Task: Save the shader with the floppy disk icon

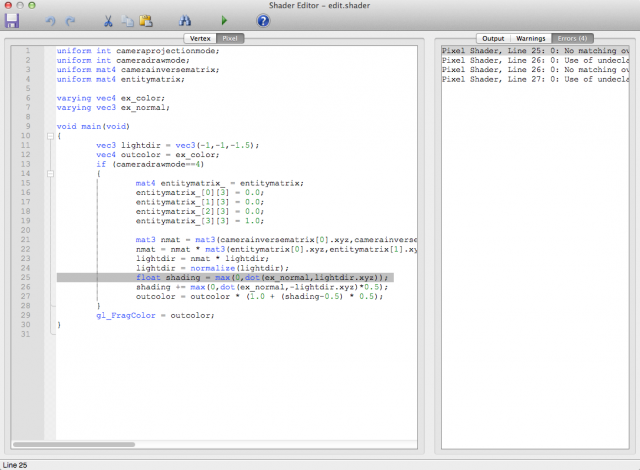Action: tap(12, 18)
